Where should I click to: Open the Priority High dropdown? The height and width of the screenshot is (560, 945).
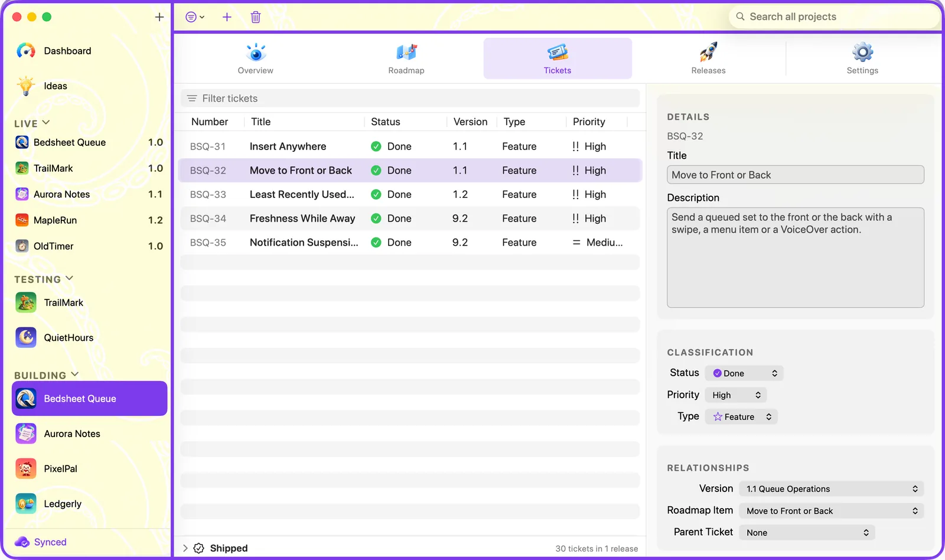click(736, 395)
